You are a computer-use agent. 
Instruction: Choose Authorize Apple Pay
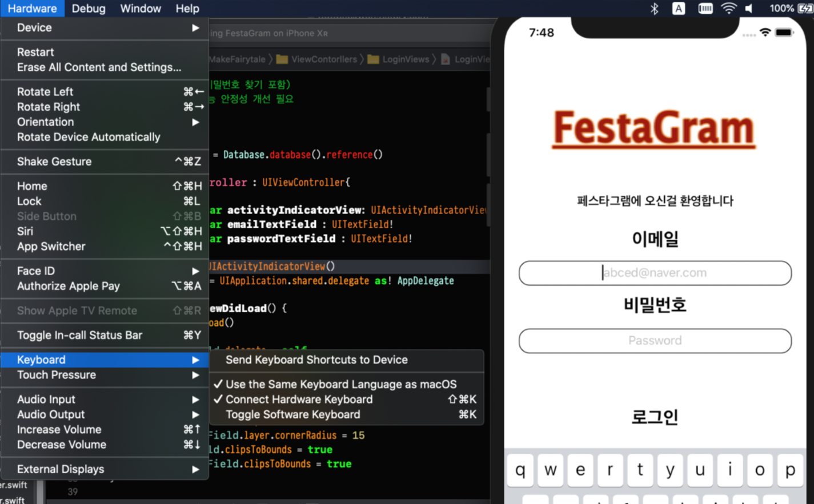(x=105, y=286)
